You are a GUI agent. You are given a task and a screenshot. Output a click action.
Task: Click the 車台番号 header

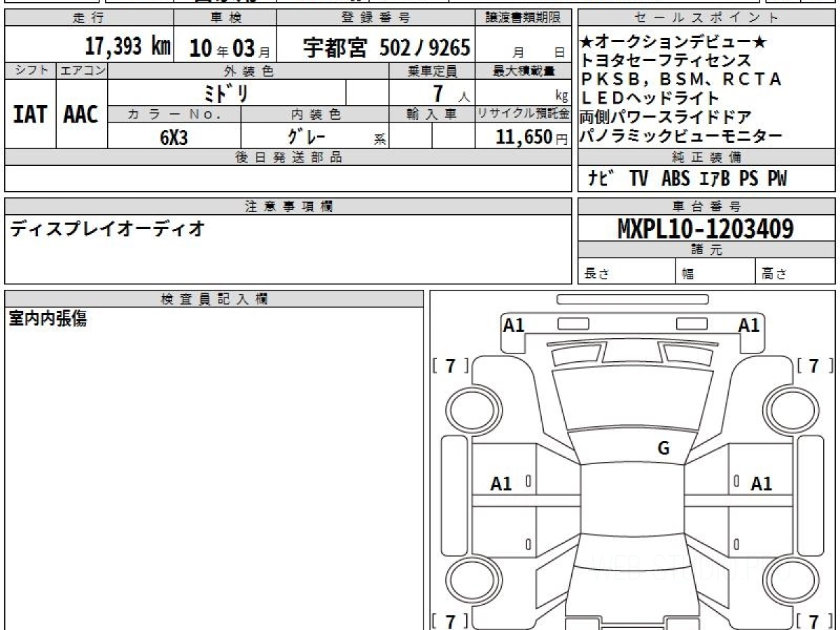click(x=706, y=206)
